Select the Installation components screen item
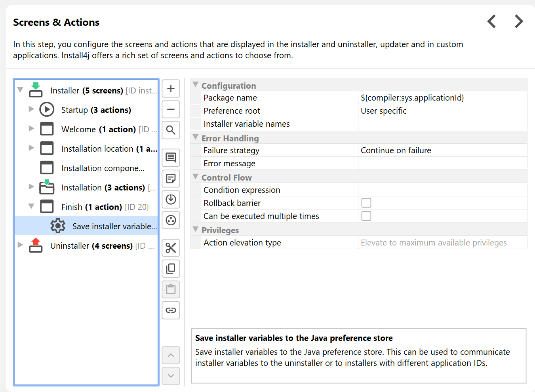Viewport: 535px width, 392px height. tap(103, 168)
